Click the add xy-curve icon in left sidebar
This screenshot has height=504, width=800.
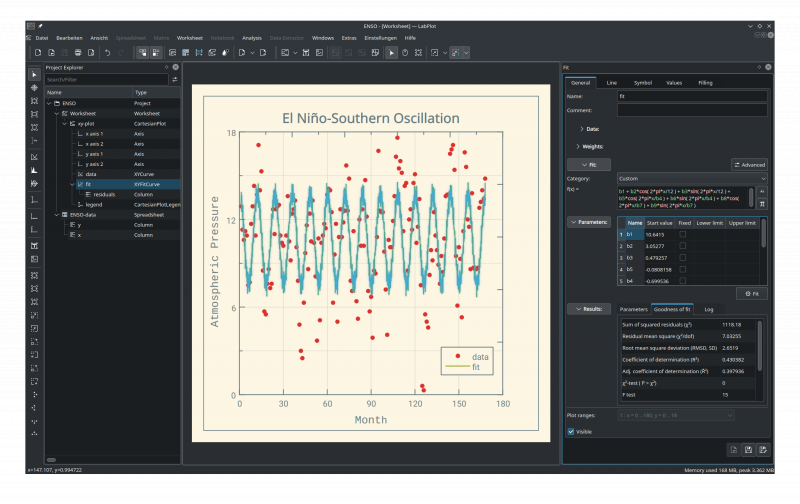tap(34, 157)
